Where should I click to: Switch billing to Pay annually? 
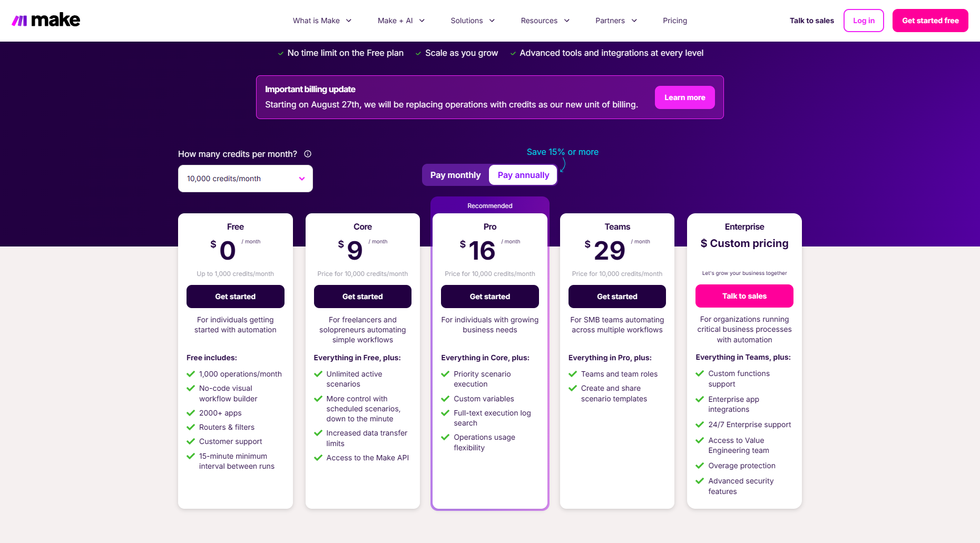click(x=522, y=174)
